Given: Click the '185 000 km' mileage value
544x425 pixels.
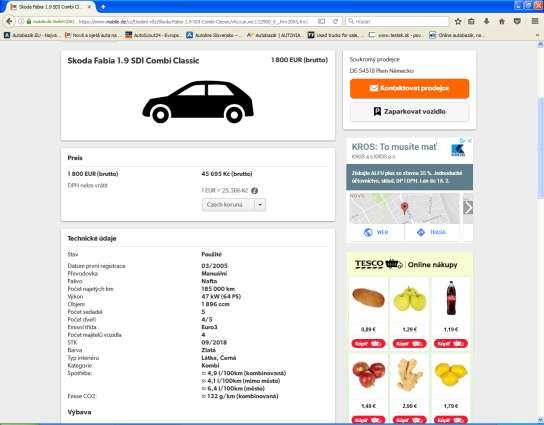Looking at the screenshot, I should 218,289.
